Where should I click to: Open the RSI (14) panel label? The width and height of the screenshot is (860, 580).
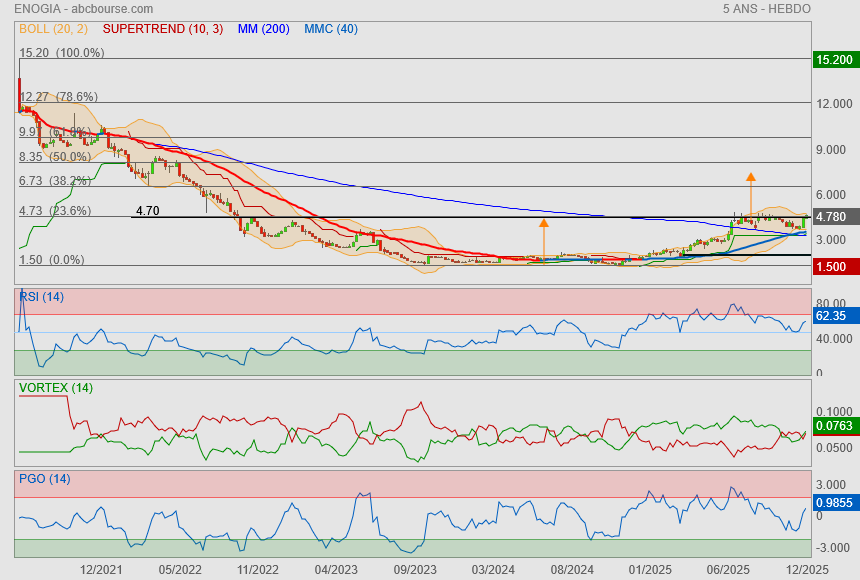point(42,297)
